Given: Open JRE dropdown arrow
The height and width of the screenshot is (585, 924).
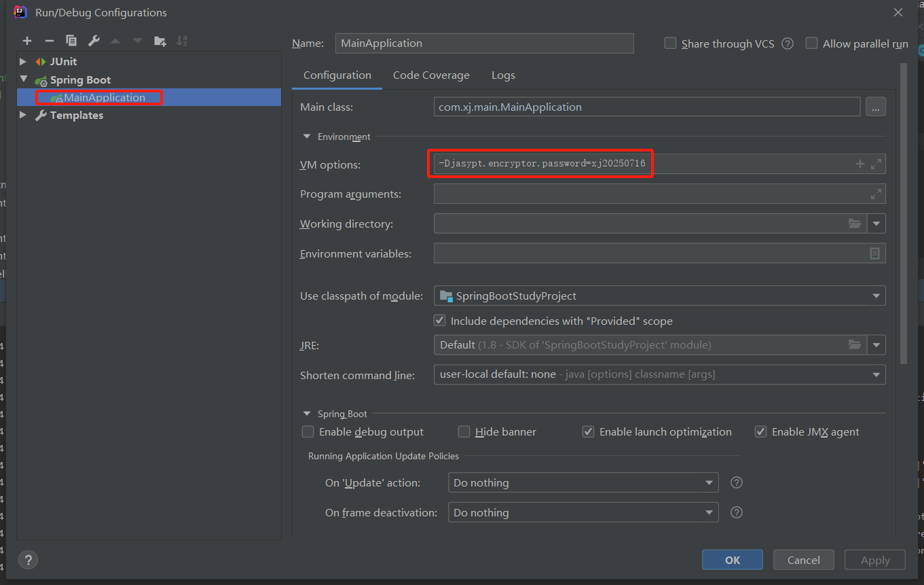Looking at the screenshot, I should point(876,345).
